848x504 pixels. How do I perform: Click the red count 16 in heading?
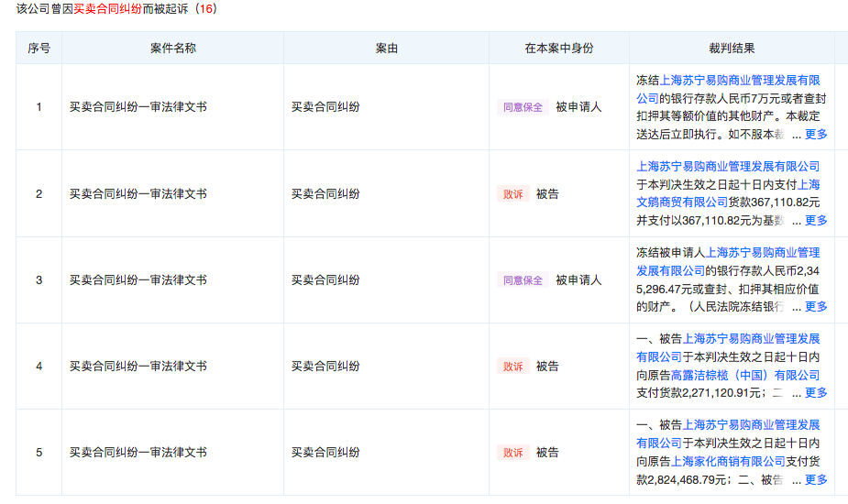[205, 8]
